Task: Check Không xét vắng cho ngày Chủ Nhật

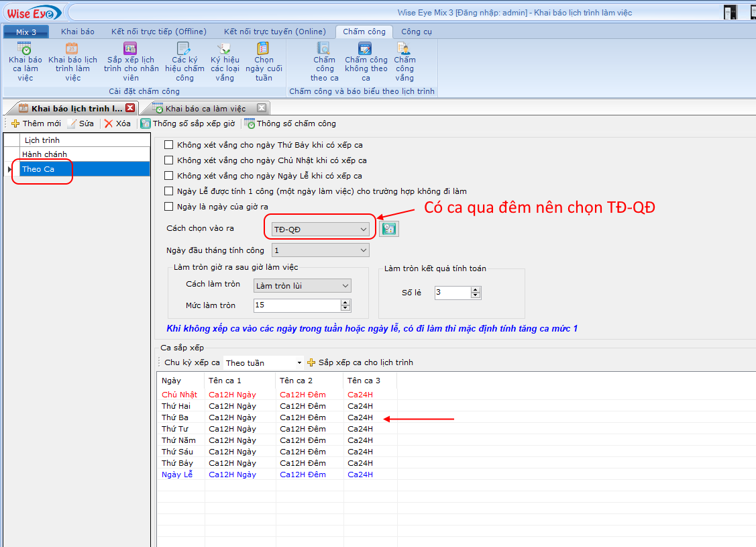Action: (169, 160)
